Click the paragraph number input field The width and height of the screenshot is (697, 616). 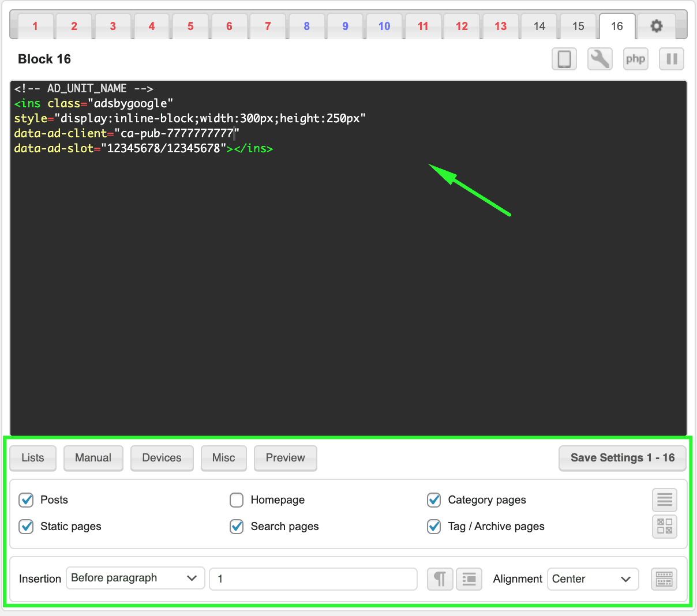point(313,579)
